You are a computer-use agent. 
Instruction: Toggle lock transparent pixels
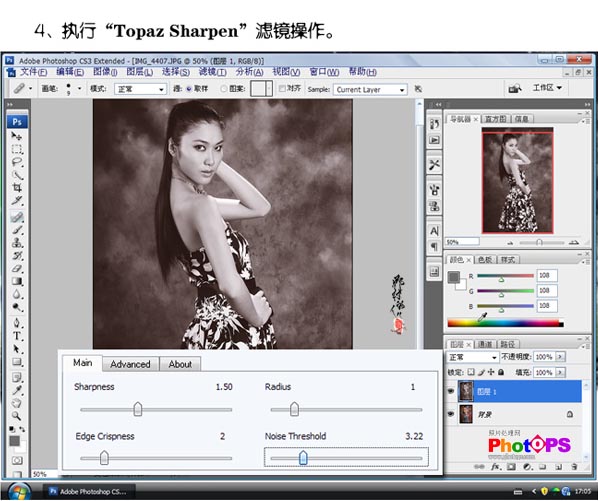(x=471, y=372)
